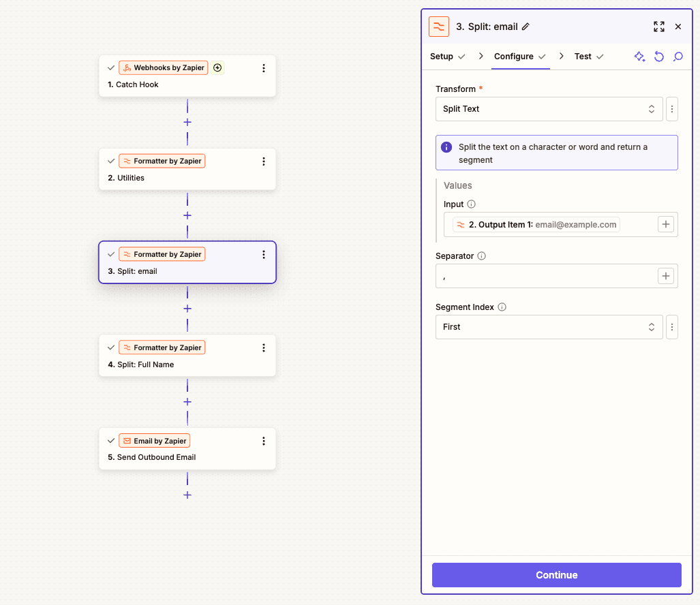Open three-dot menu on Send Outbound Email step
Image resolution: width=700 pixels, height=605 pixels.
pyautogui.click(x=263, y=441)
